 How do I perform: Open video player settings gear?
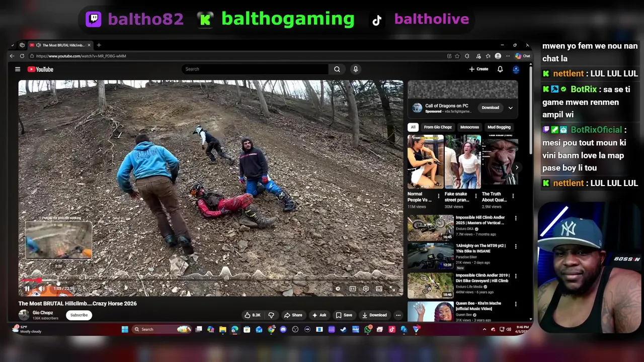[366, 289]
